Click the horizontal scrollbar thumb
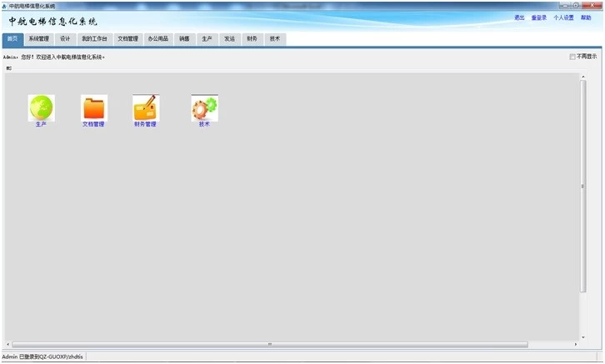The width and height of the screenshot is (605, 364). click(268, 344)
